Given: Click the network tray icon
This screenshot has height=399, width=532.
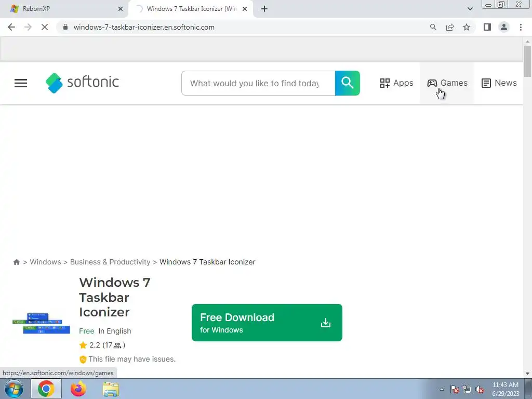Looking at the screenshot, I should coord(467,390).
